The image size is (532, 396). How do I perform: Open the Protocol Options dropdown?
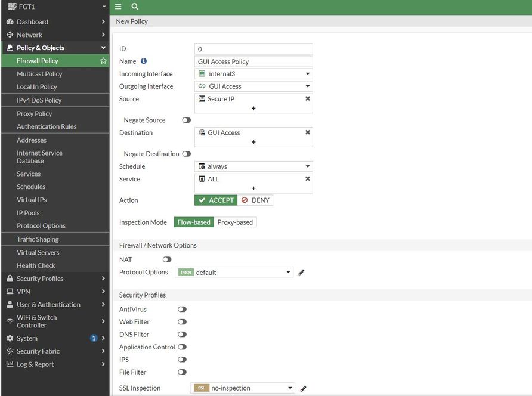[x=234, y=272]
